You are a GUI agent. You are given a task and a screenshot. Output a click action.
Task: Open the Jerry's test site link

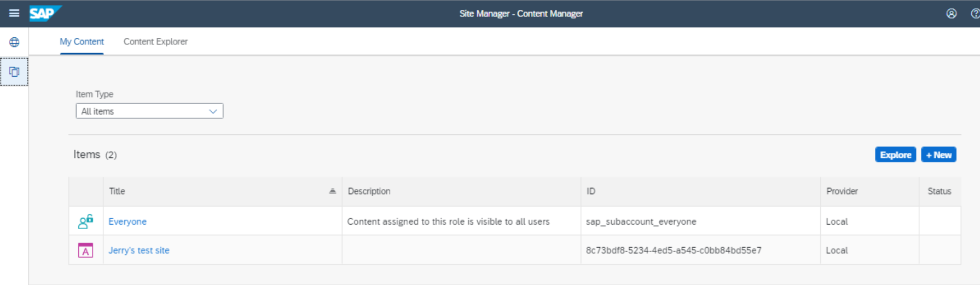coord(139,250)
